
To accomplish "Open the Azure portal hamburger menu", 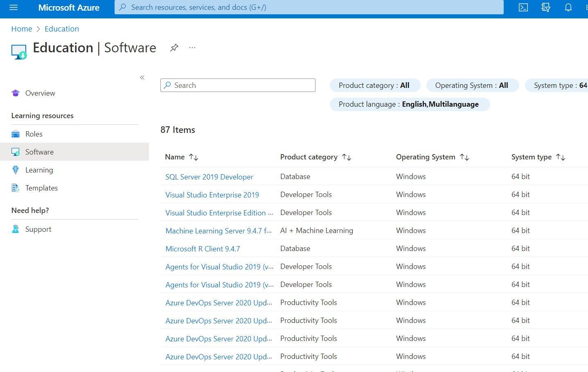I will 14,7.
